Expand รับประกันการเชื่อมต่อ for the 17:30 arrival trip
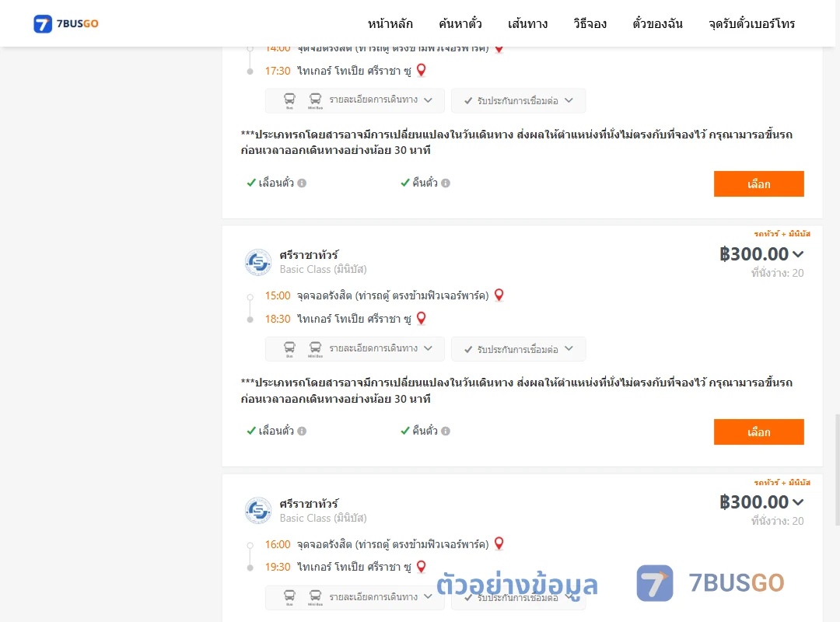The width and height of the screenshot is (840, 622). point(519,101)
